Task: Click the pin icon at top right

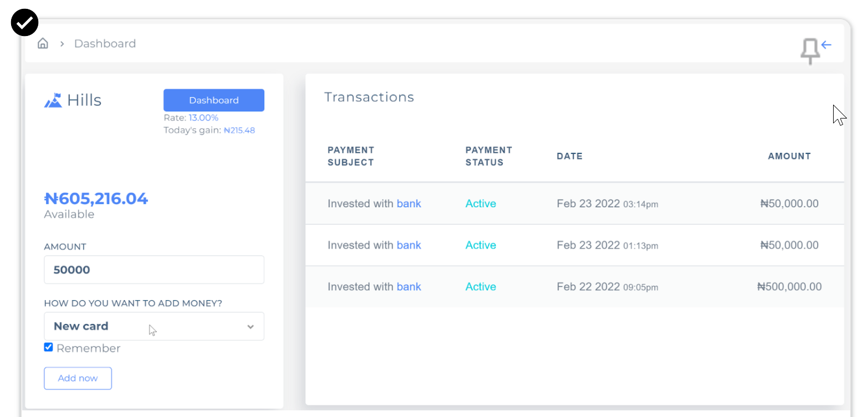Action: tap(810, 52)
